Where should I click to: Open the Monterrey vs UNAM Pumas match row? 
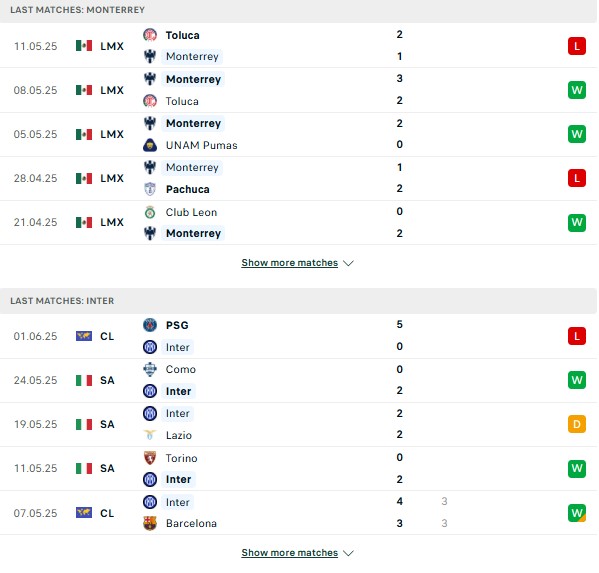click(x=299, y=134)
